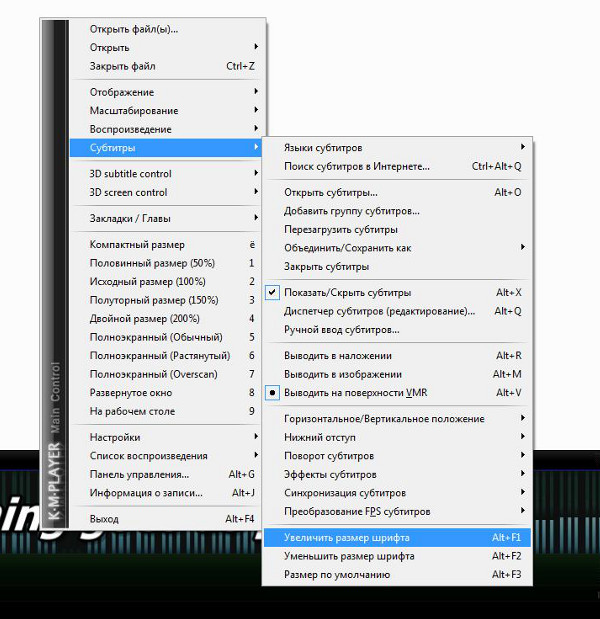Open Список воспроизведения submenu
600x619 pixels.
click(x=165, y=456)
